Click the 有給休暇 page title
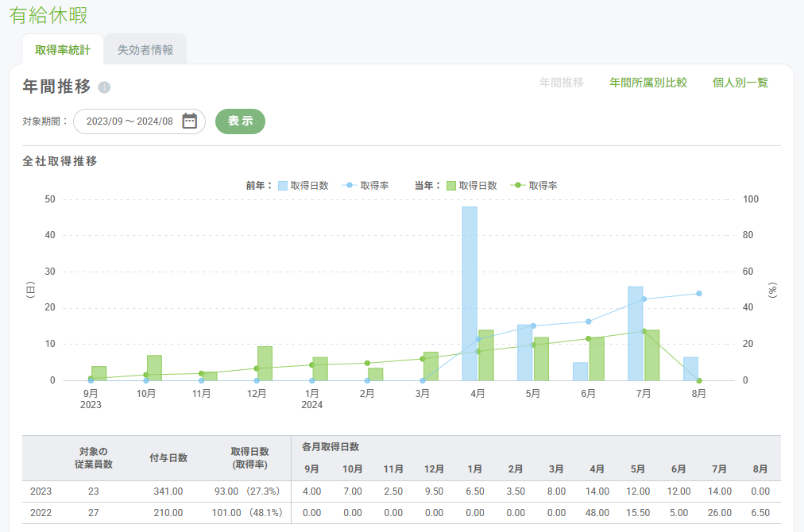804x532 pixels. [x=48, y=15]
